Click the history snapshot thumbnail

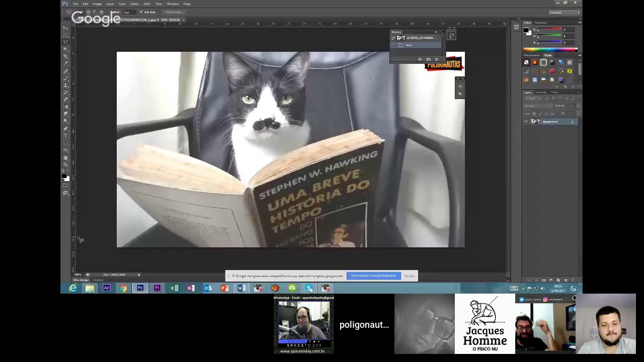coord(401,38)
